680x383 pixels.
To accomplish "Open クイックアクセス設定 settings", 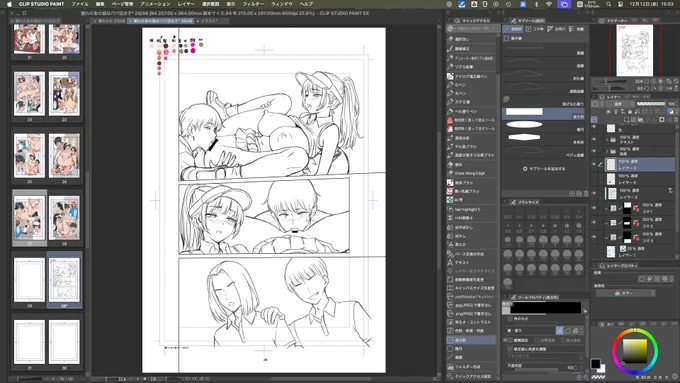I will [472, 376].
